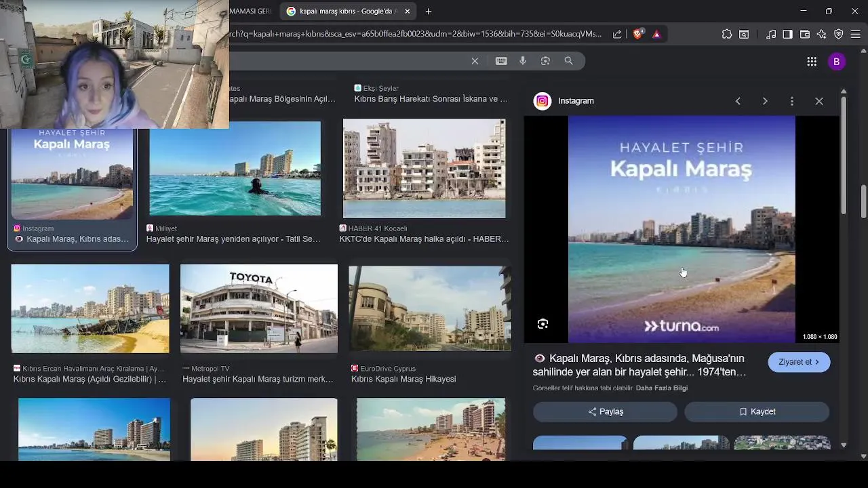Screen dimensions: 868x488
Task: Click 'Hayalet şehir Maraş yeniden açılıyor' title
Action: [x=233, y=239]
